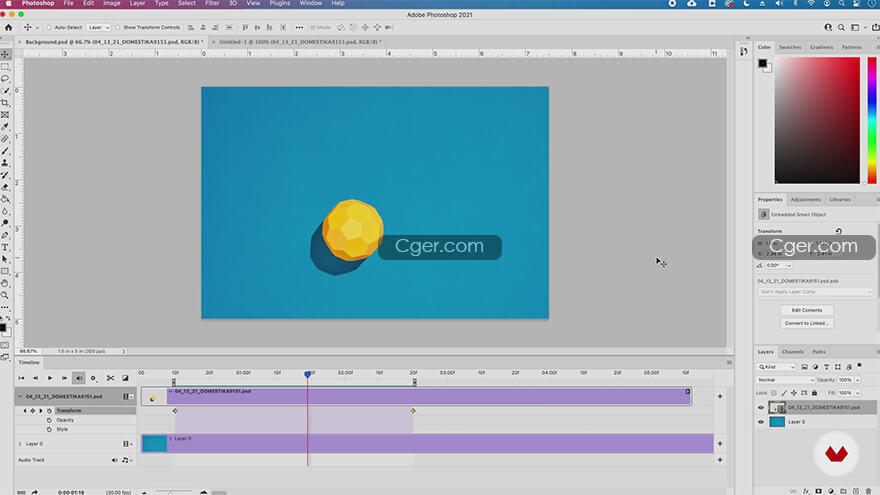Open the layer Opacity dropdown arrow

858,380
